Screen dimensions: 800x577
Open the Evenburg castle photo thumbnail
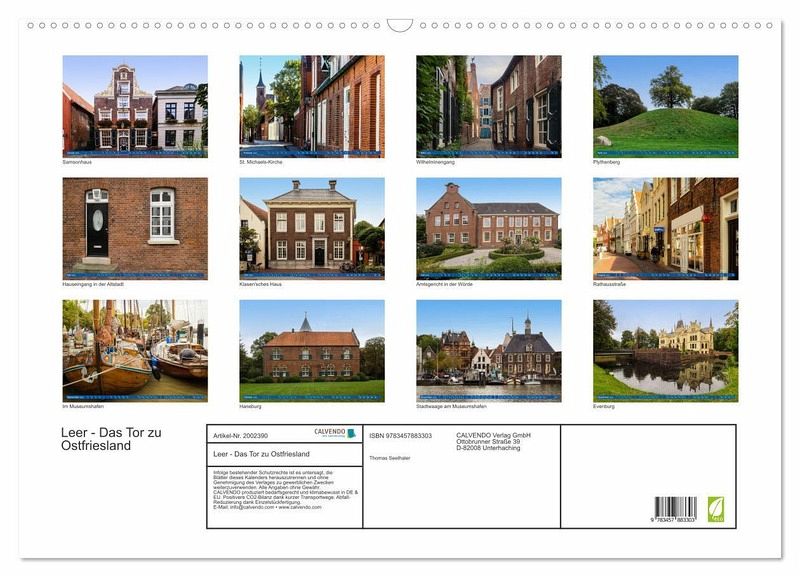point(665,351)
